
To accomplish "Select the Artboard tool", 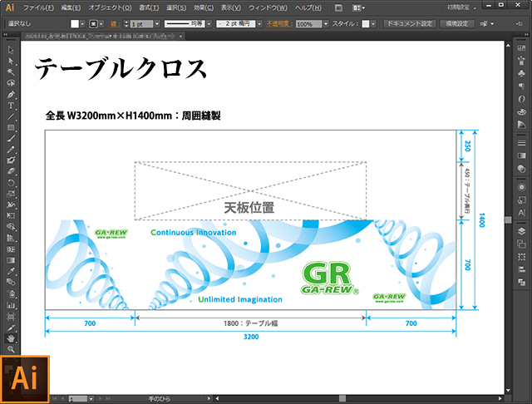I will [x=11, y=317].
